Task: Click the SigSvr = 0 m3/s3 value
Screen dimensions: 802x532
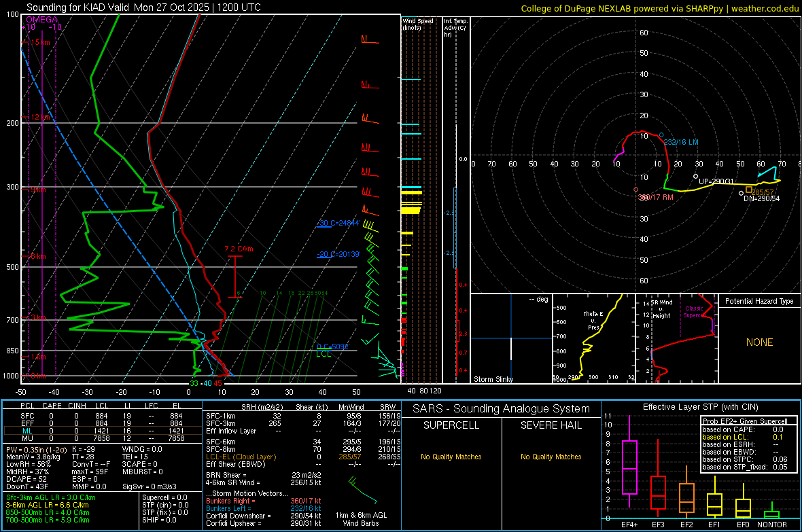Action: tap(150, 486)
